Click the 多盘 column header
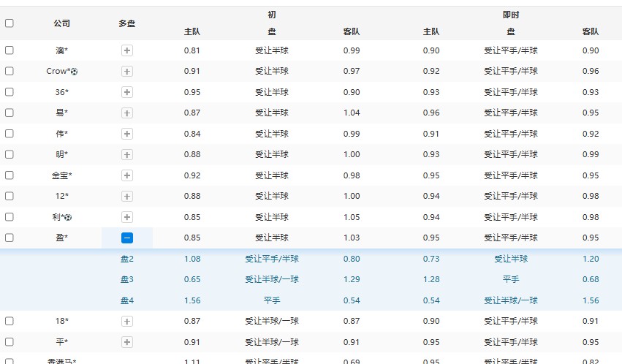The height and width of the screenshot is (364, 622). tap(127, 23)
